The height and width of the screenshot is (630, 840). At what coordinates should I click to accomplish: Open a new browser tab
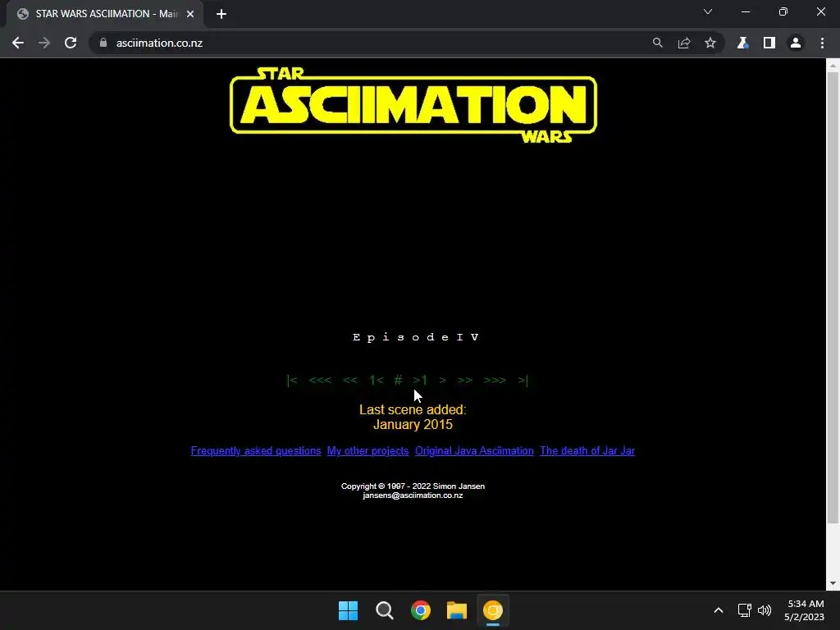[x=221, y=14]
